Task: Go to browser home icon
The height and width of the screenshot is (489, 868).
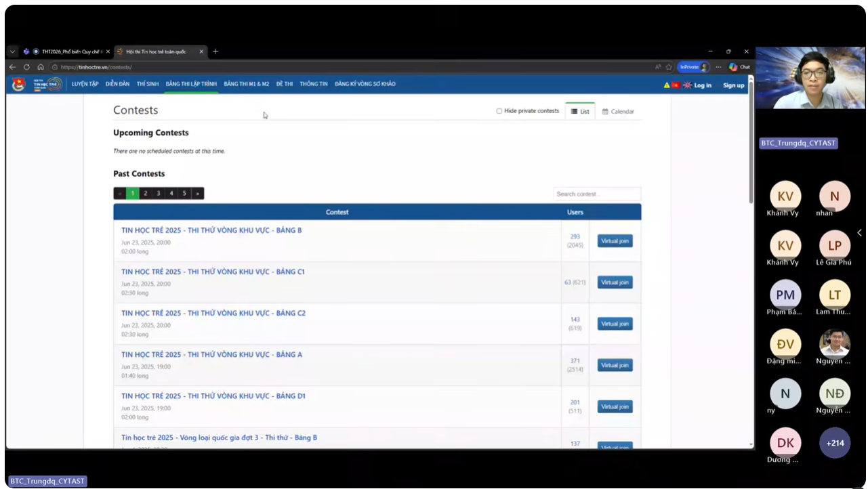Action: pos(41,67)
